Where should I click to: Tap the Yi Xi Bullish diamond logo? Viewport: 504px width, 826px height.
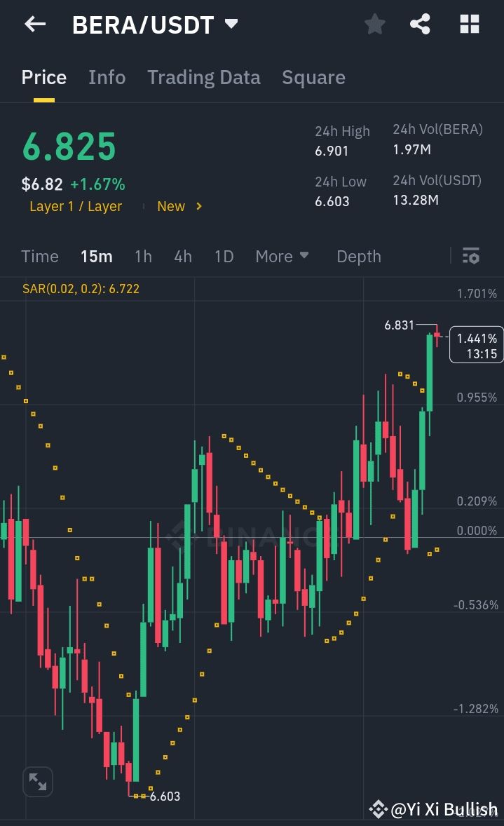379,809
